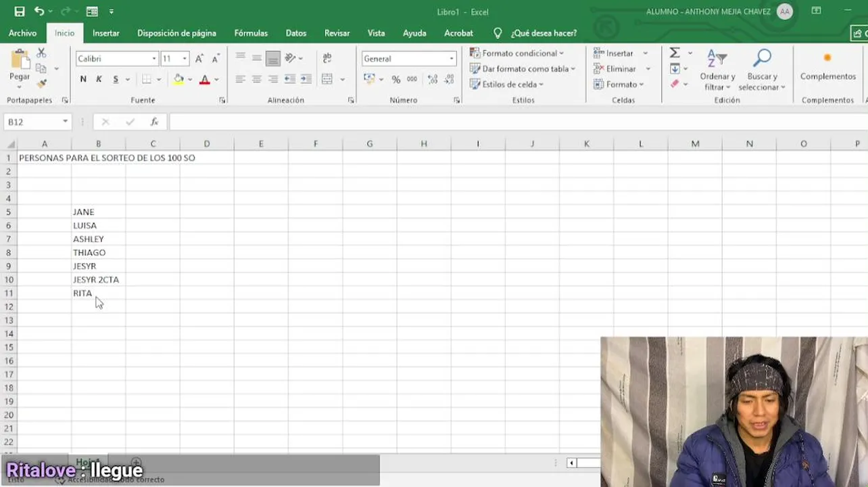Click column header E
Image resolution: width=868 pixels, height=487 pixels.
[x=261, y=143]
